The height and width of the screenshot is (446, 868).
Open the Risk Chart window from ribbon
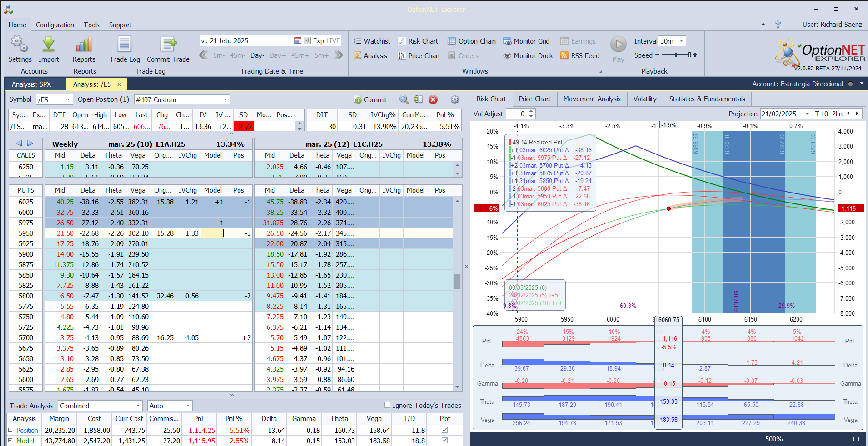click(x=418, y=41)
